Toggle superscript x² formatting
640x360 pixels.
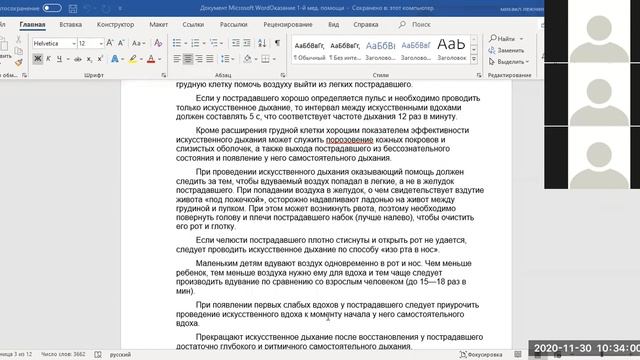point(100,59)
